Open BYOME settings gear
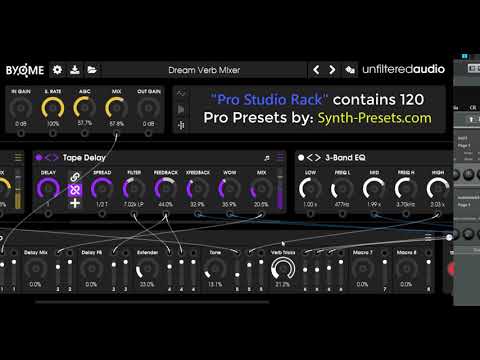 pos(57,70)
